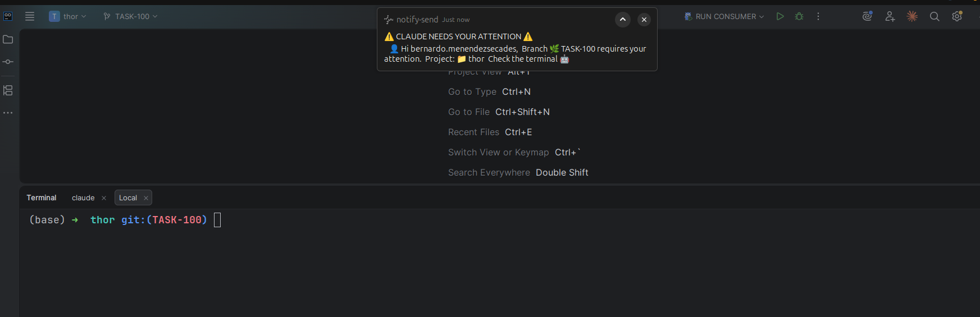This screenshot has height=317, width=980.
Task: Open the TASK-100 branch dropdown
Action: point(130,16)
